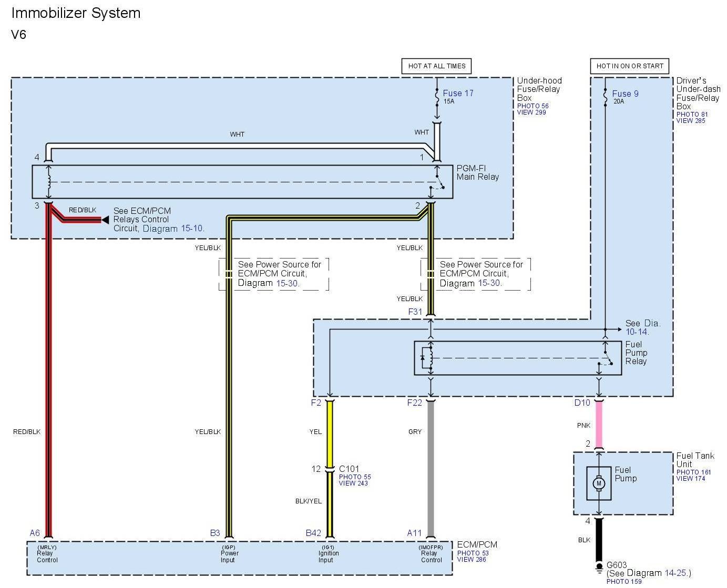Follow the Diagram 15-10 link
Image resolution: width=727 pixels, height=588 pixels.
[173, 229]
